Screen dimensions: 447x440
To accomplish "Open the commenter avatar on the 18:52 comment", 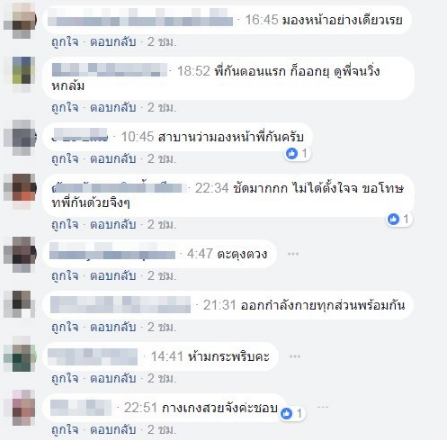I will (21, 73).
